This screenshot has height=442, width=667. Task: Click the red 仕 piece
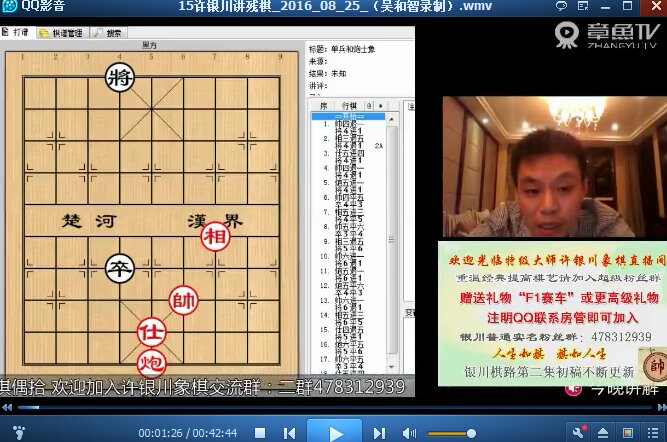pos(151,332)
